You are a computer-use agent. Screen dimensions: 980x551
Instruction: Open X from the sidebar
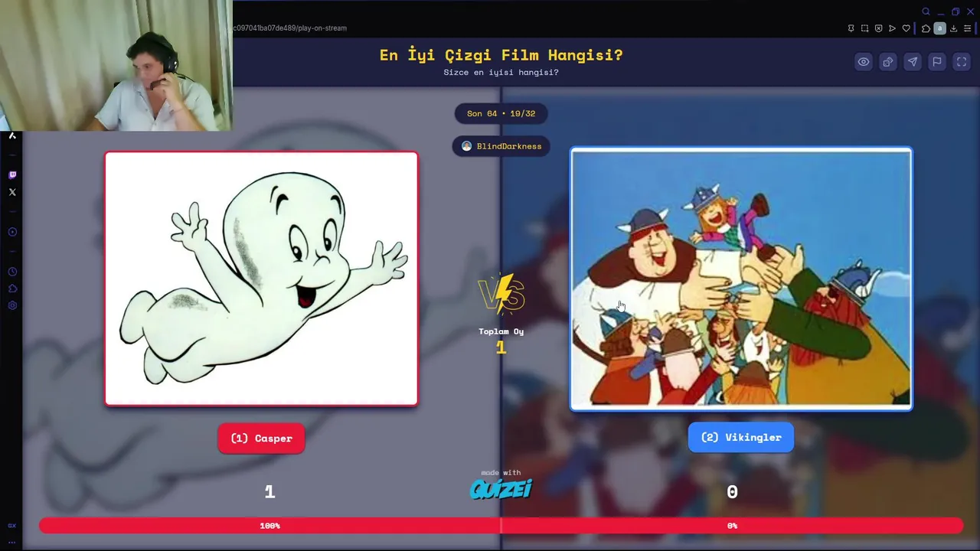pyautogui.click(x=12, y=192)
